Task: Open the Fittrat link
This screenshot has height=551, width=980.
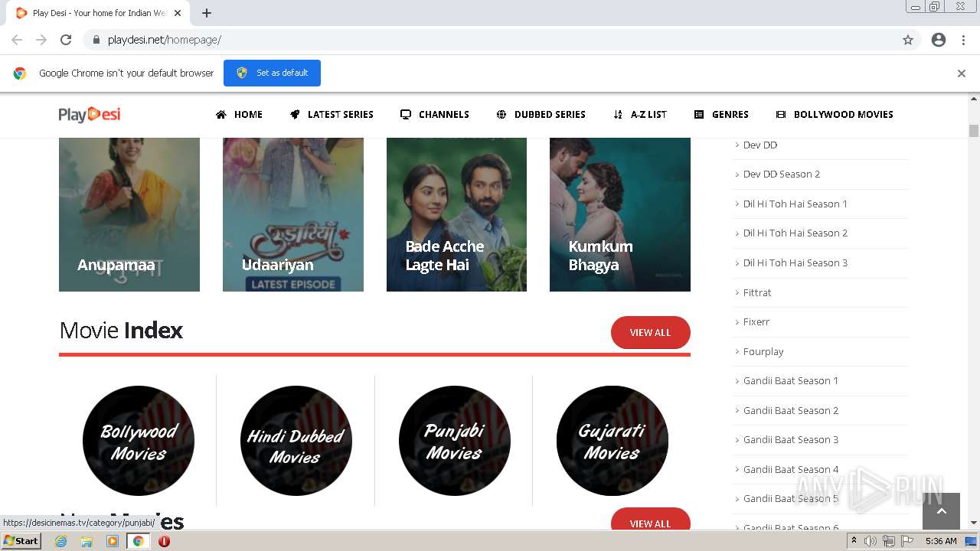Action: click(x=757, y=292)
